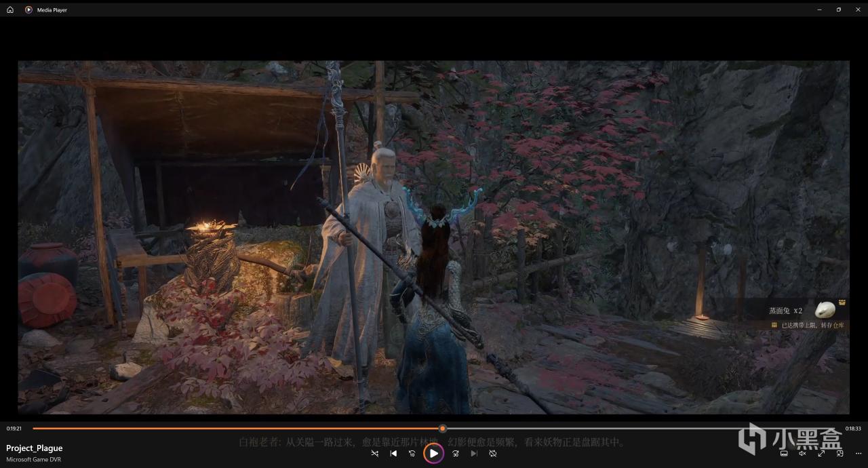
Task: Click the video frame to toggle playback
Action: [433, 237]
